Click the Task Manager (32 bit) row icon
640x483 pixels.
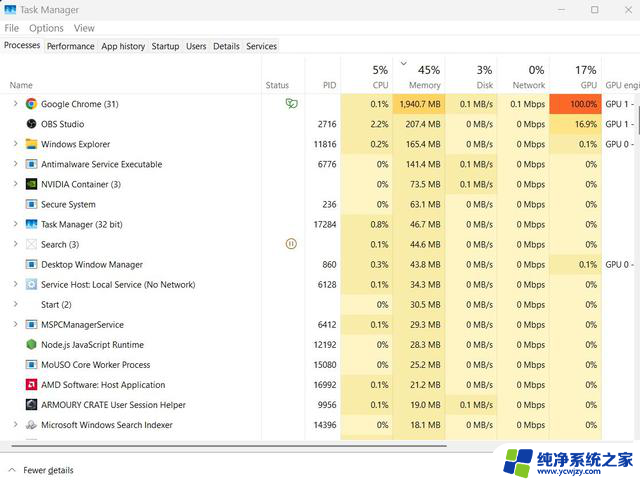[x=31, y=224]
